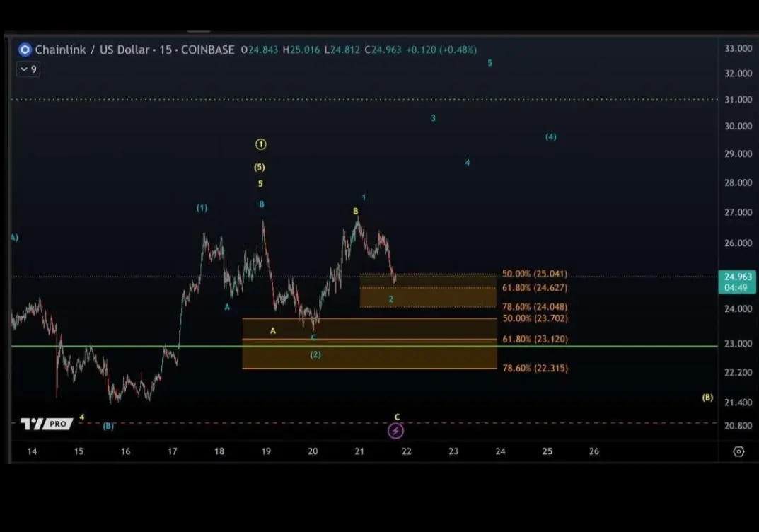This screenshot has width=759, height=532.
Task: Click the Chainlink / US Dollar symbol title
Action: click(92, 50)
